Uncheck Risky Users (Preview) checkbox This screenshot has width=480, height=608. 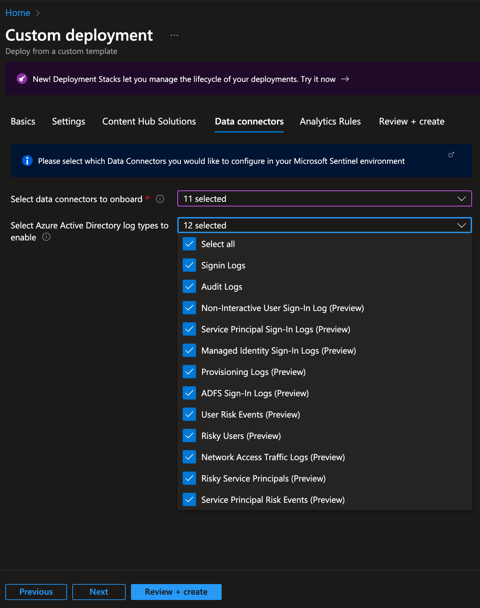189,436
